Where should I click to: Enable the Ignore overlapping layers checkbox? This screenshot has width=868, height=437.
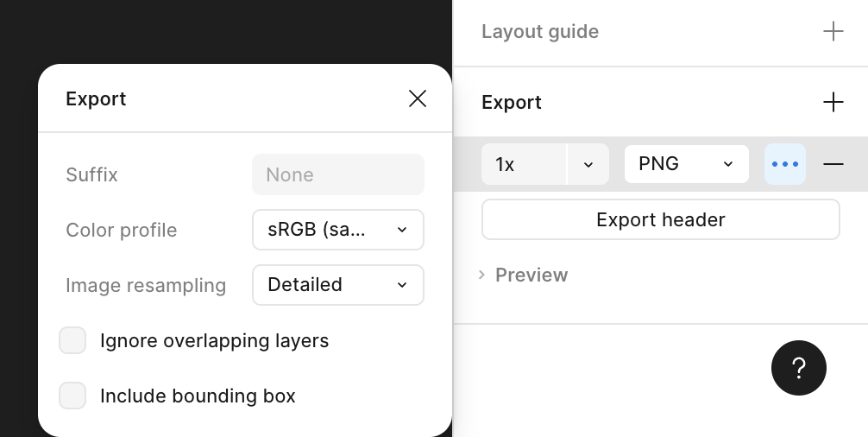(x=72, y=341)
